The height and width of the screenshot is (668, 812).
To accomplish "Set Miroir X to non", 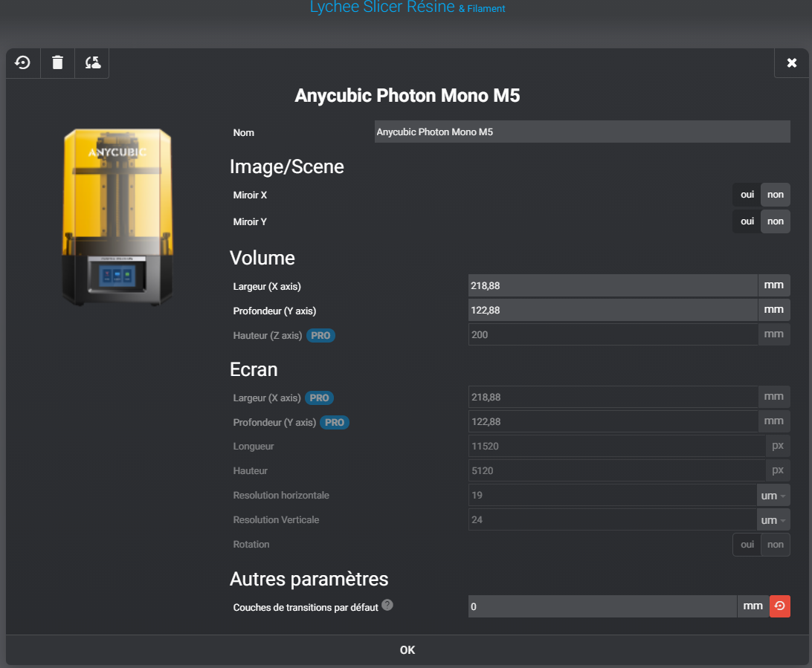I will (776, 195).
